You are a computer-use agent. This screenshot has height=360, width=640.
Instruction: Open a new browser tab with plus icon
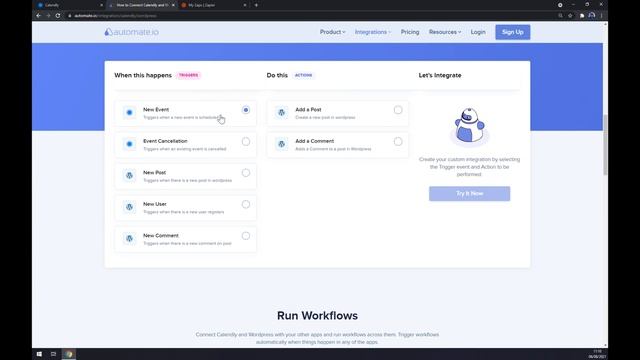[x=256, y=5]
